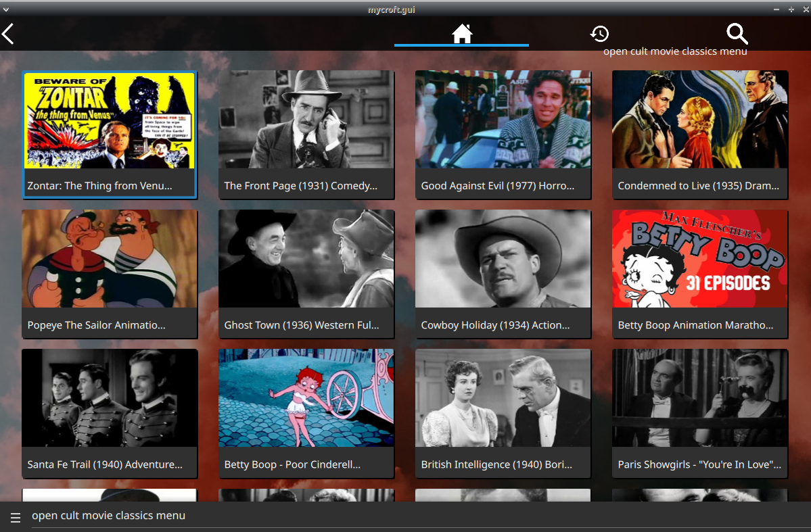Select The Front Page (1931) thumbnail

tap(306, 120)
